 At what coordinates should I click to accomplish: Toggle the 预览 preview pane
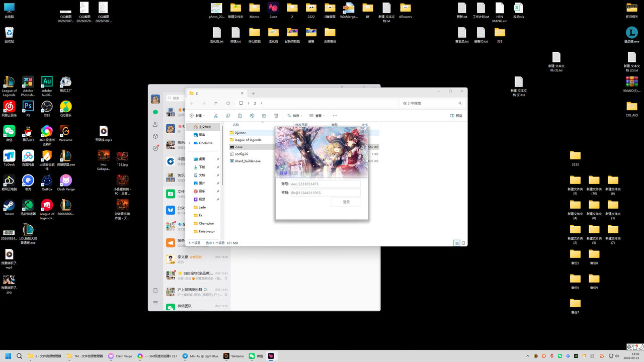tap(456, 116)
